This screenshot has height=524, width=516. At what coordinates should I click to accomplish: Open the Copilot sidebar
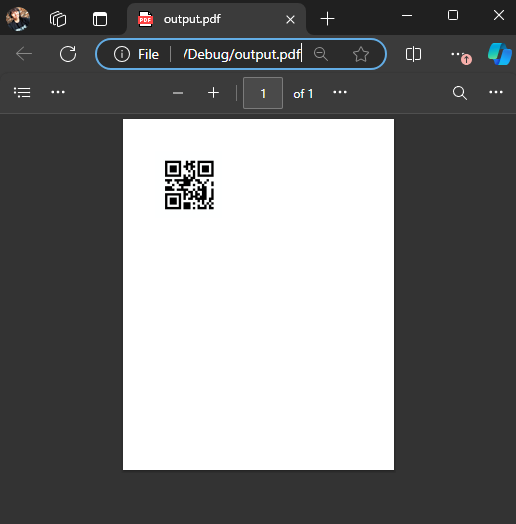(500, 54)
